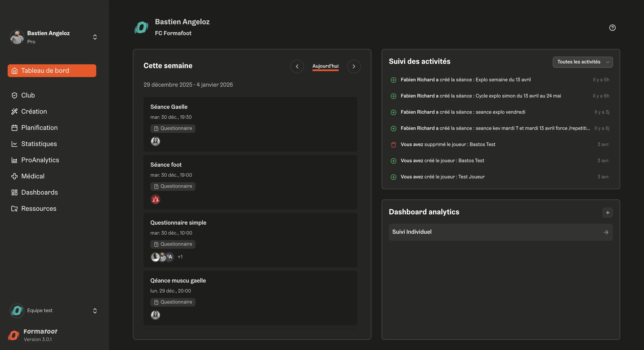Expand the Bastien Angeloz account switcher

point(95,37)
